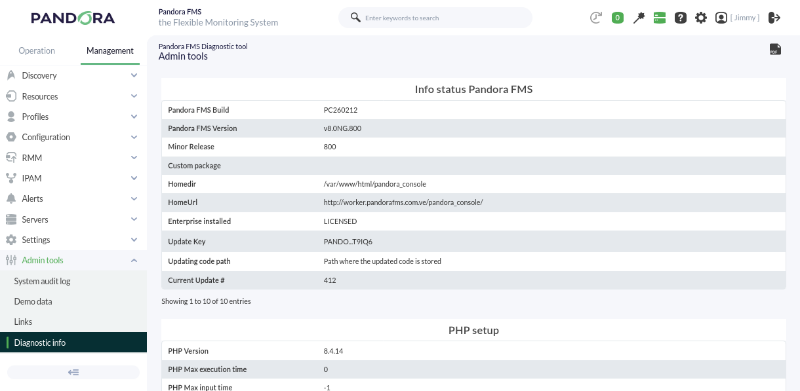
Task: Open the green notifications counter badge
Action: pos(617,18)
